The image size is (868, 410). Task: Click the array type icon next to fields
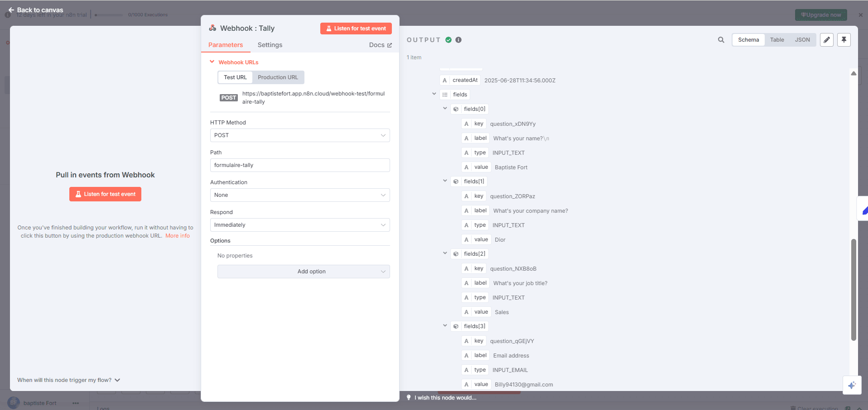(x=445, y=95)
